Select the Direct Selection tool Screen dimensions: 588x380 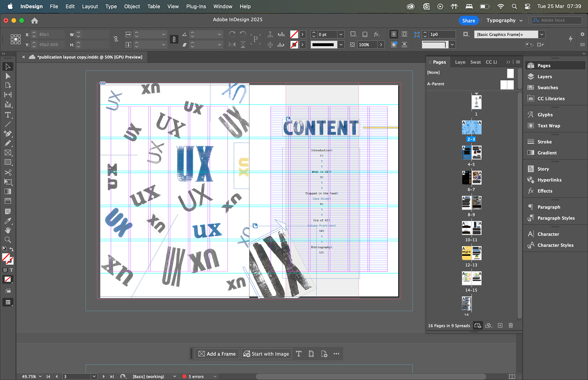[8, 76]
